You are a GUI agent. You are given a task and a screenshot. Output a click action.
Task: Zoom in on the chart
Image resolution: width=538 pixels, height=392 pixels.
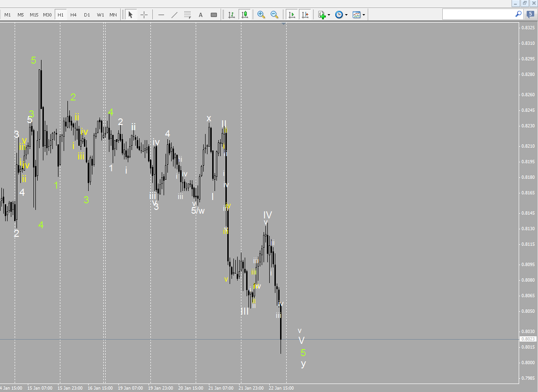tap(261, 15)
